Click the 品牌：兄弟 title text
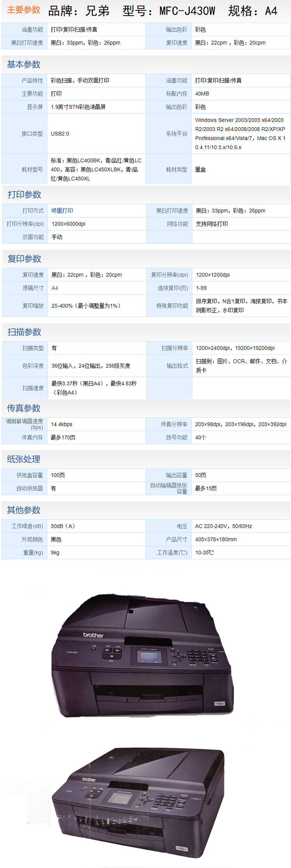291x868 pixels. click(x=79, y=11)
